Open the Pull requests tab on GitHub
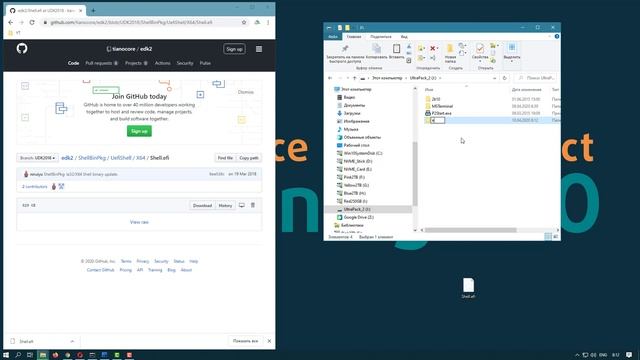Viewport: 640px width, 360px height. 102,63
